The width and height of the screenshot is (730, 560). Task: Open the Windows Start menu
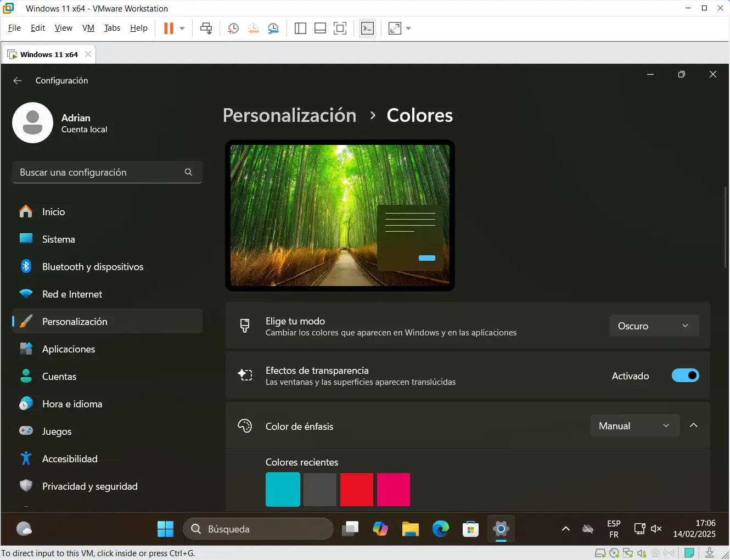[x=165, y=529]
